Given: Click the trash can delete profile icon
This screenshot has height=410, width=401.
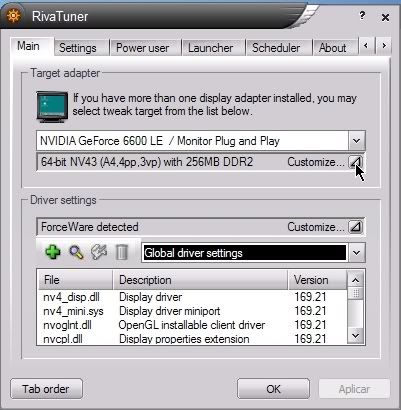Looking at the screenshot, I should tap(122, 252).
